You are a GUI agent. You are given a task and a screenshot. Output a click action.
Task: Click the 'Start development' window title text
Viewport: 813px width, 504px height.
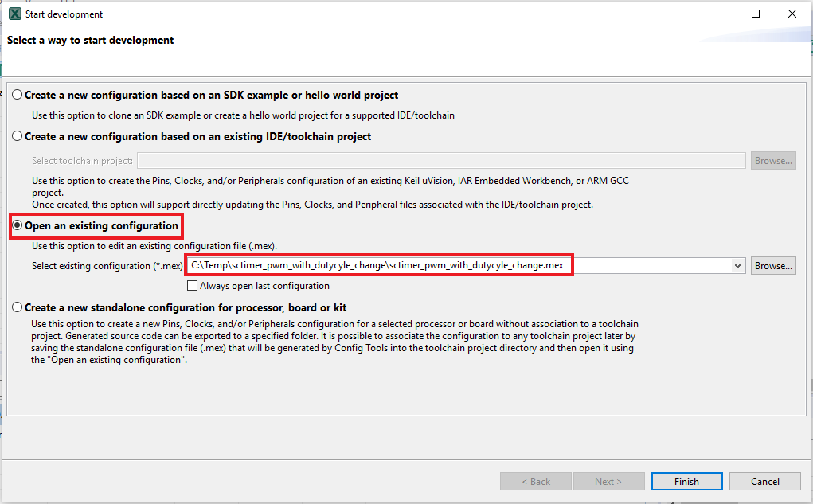(x=64, y=14)
